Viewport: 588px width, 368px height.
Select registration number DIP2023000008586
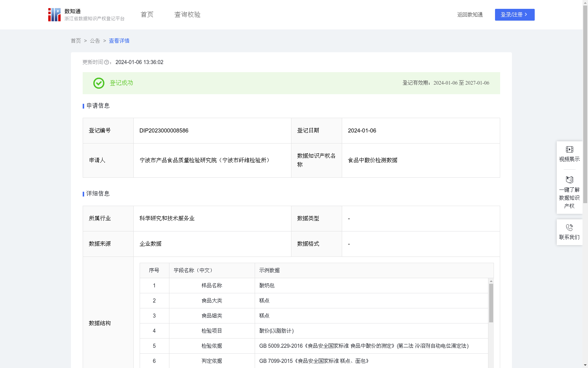(x=164, y=131)
